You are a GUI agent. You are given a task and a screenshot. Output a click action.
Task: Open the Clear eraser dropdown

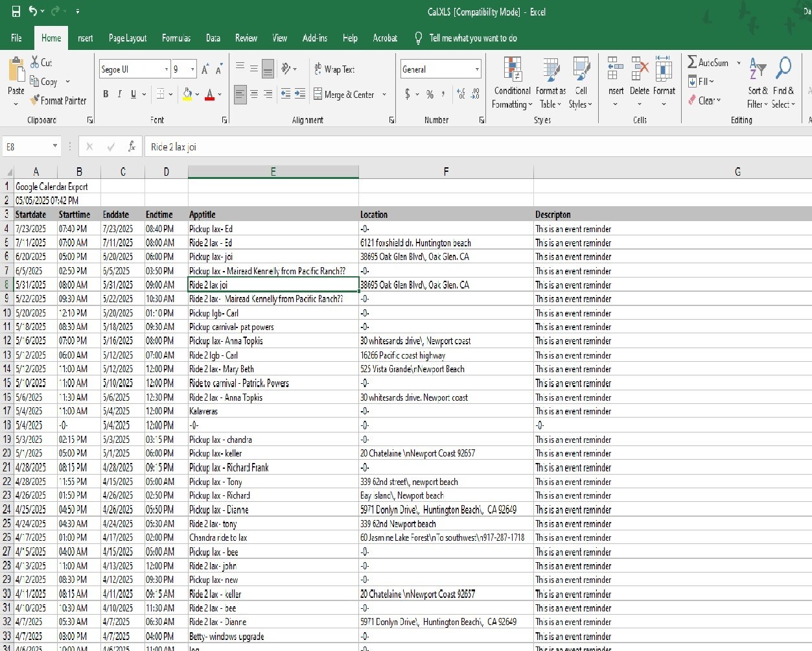[x=704, y=101]
